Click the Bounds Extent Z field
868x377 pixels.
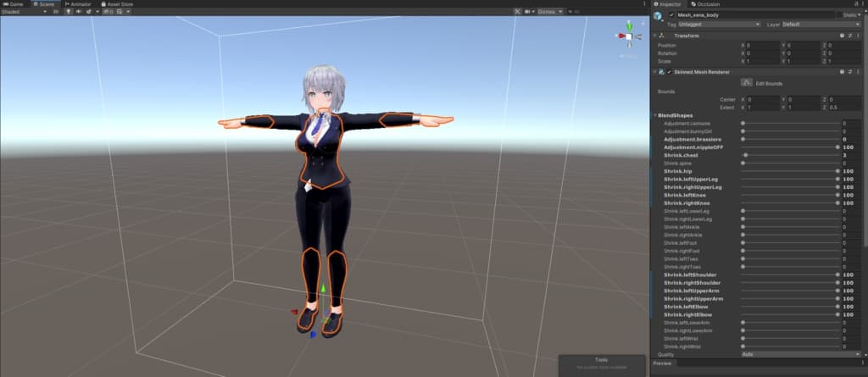[844, 107]
